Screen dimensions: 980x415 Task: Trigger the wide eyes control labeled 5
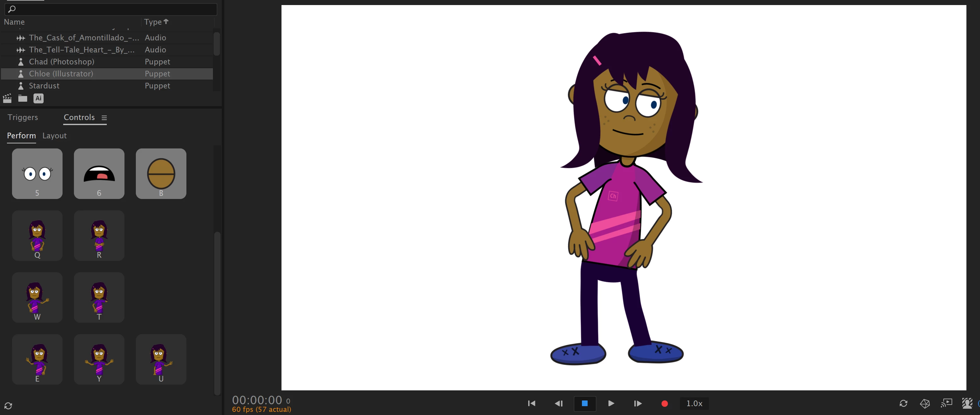pyautogui.click(x=37, y=173)
